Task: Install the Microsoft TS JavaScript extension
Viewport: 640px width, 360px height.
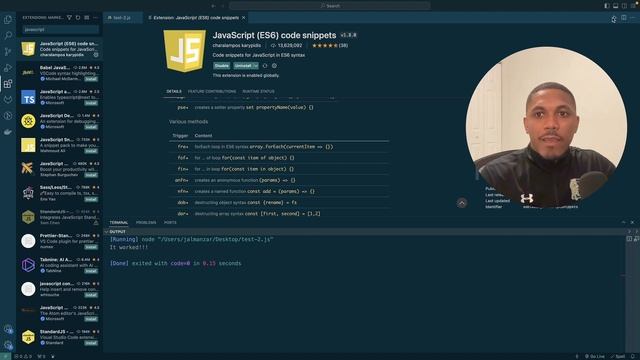Action: (91, 103)
